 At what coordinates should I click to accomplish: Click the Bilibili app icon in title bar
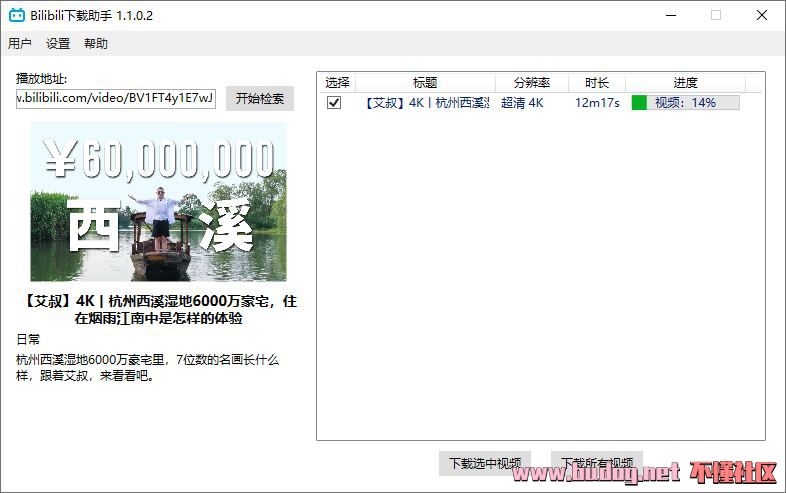click(17, 16)
